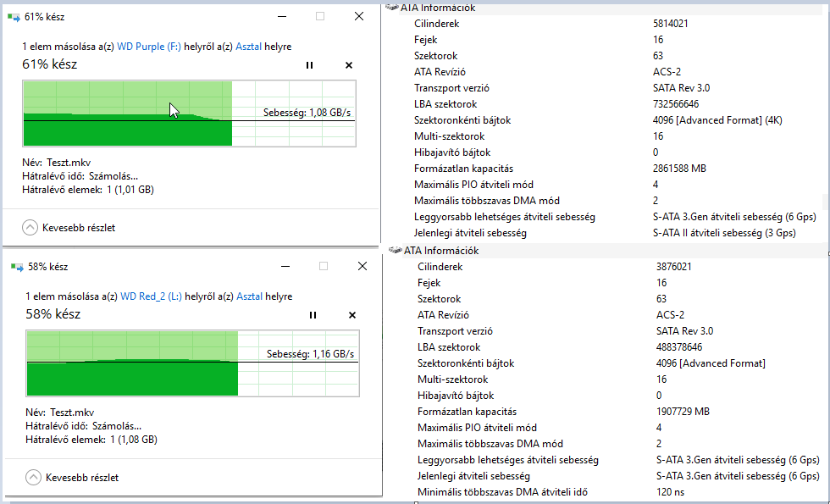Open the WD Purple (F:) source link
The image size is (830, 504).
tap(149, 47)
